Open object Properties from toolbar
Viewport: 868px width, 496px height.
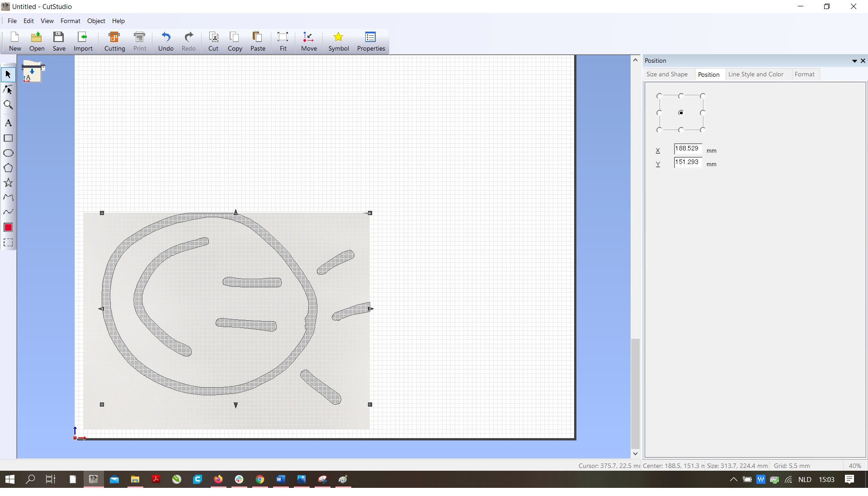tap(371, 42)
